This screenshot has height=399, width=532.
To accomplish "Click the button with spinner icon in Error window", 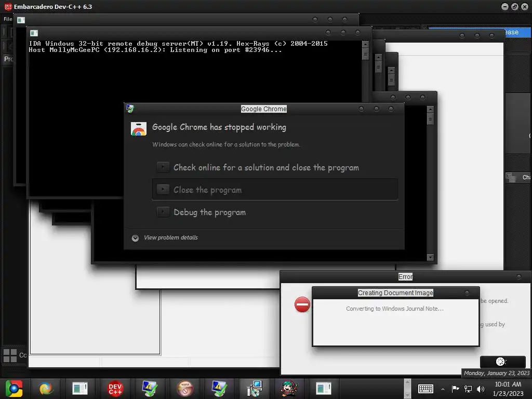I will point(503,362).
